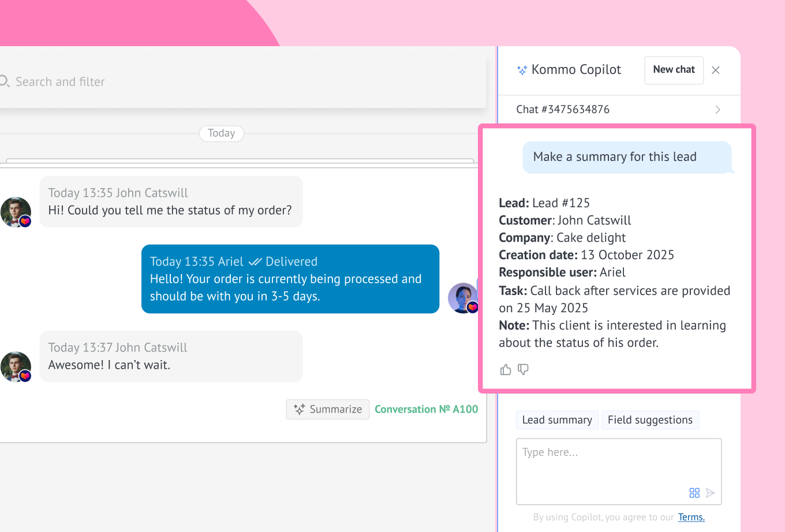
Task: Click Ariel's avatar beside the blue message
Action: (463, 298)
